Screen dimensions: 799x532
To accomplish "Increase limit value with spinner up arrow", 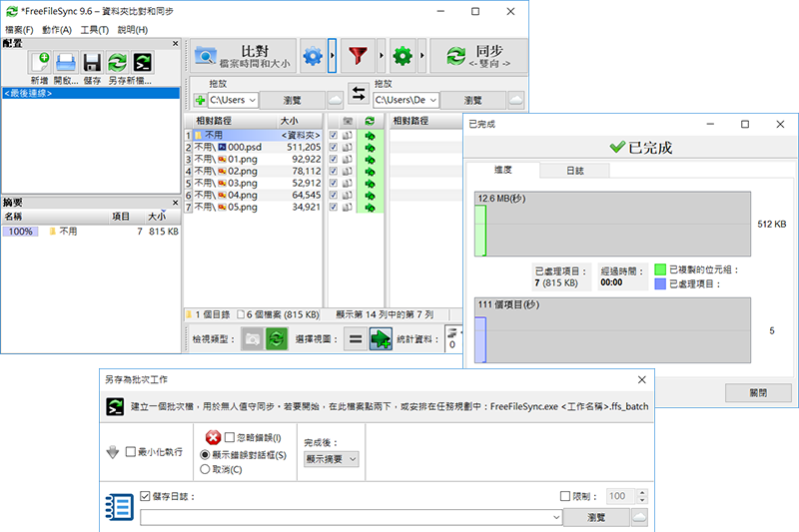I will [642, 492].
